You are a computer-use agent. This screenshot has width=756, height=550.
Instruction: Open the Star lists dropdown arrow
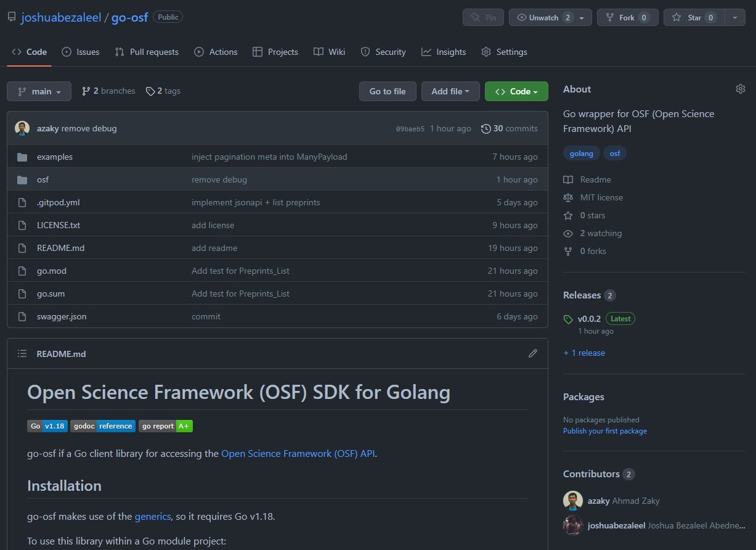pos(734,17)
